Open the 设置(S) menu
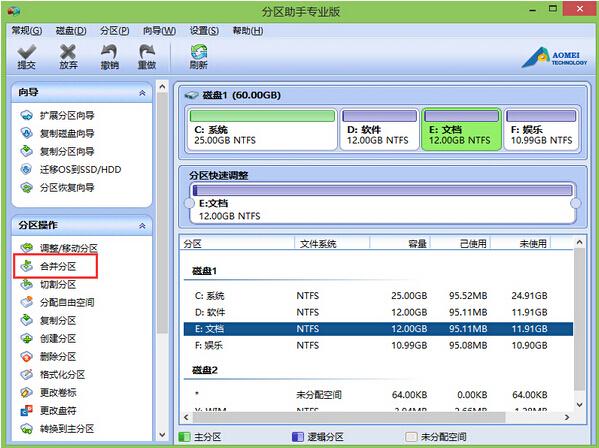 (x=204, y=31)
